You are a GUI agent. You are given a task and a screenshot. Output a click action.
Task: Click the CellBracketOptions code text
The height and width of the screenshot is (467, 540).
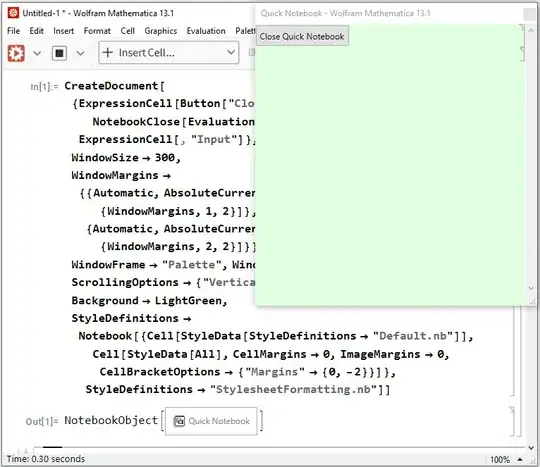tap(160, 372)
